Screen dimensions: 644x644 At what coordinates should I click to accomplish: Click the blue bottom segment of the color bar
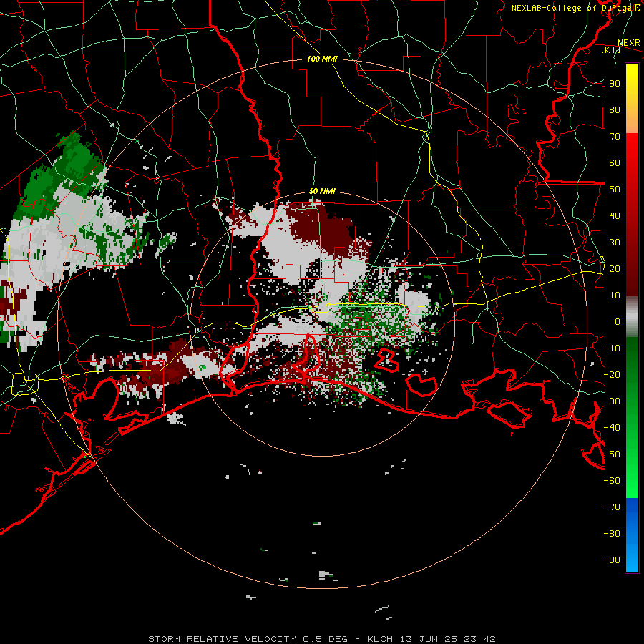point(632,535)
